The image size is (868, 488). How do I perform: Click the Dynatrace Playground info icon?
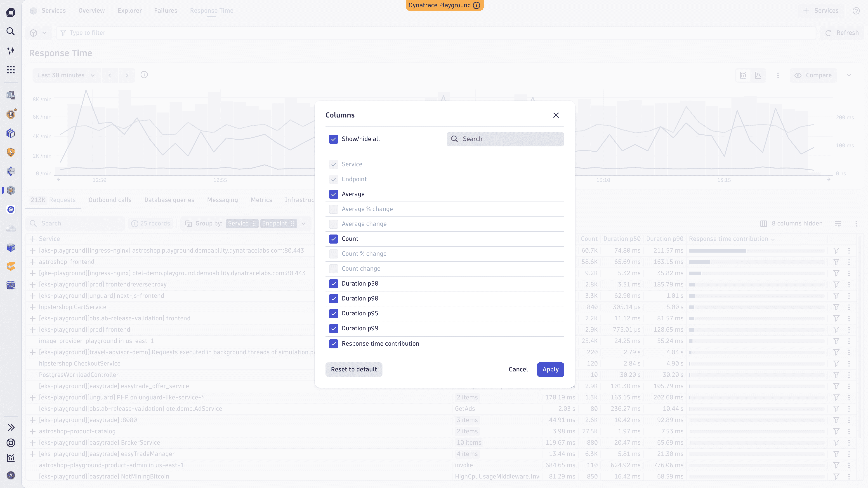coord(476,5)
